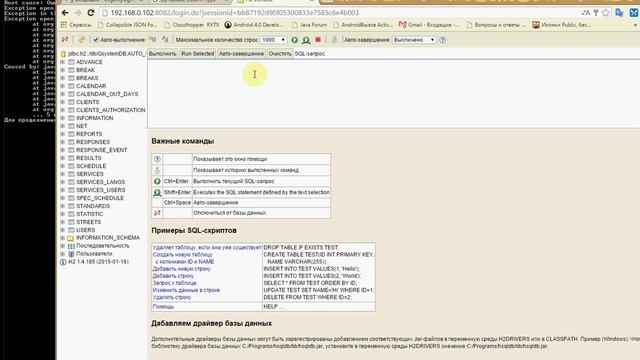This screenshot has width=640, height=360.
Task: Expand the ADVANCE table node
Action: (x=62, y=62)
